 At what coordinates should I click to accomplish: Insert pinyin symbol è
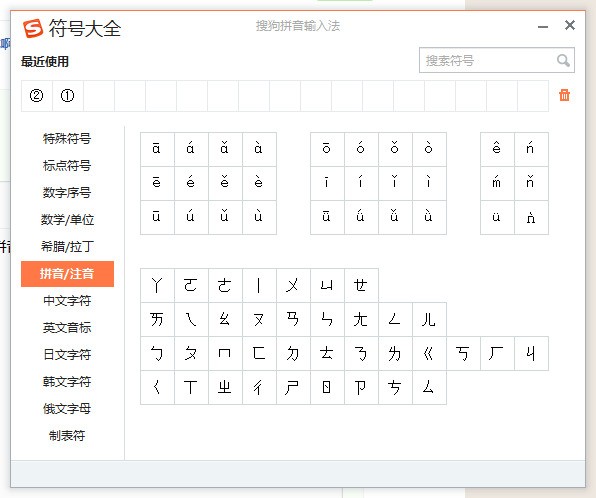point(259,183)
